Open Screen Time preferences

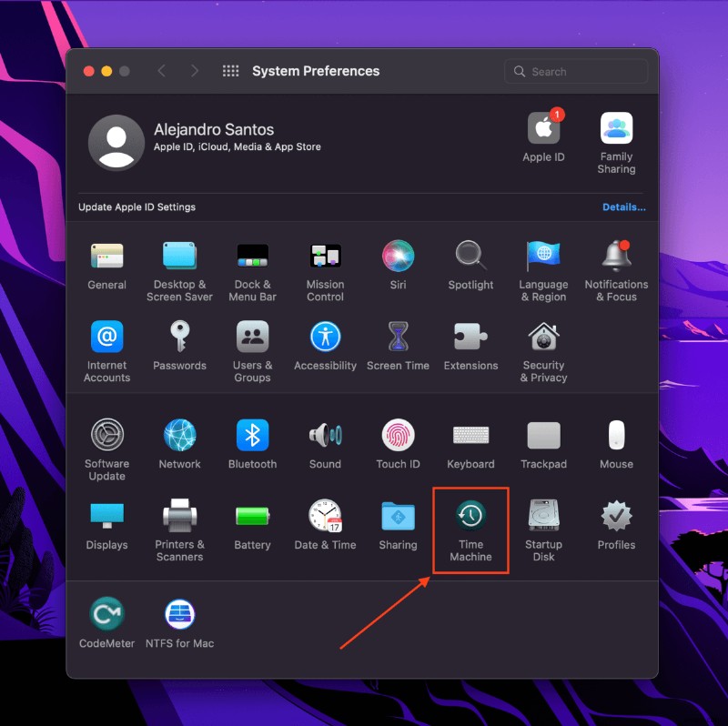(398, 341)
